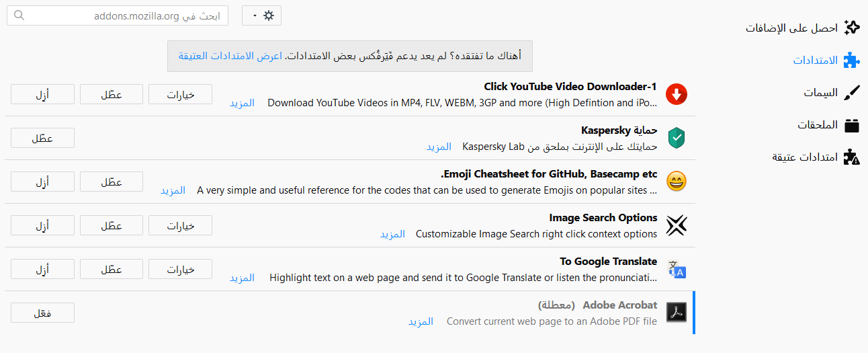
Task: Remove the To Google Translate extension
Action: [x=42, y=269]
